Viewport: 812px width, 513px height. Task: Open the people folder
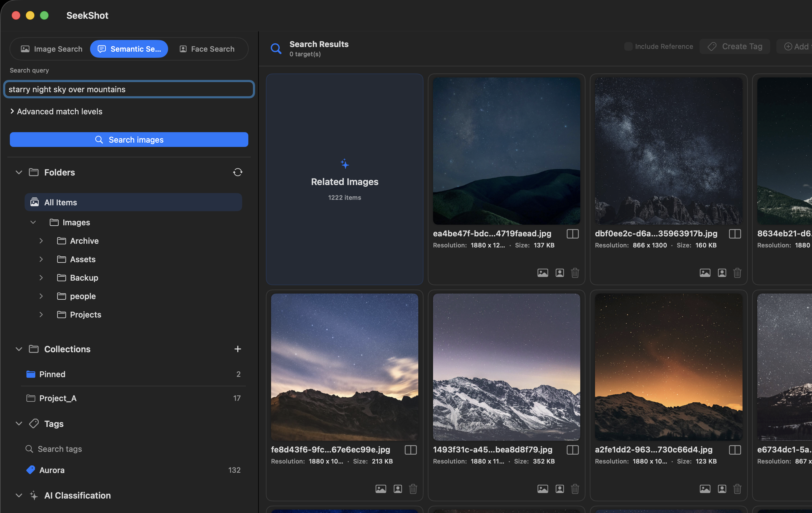click(x=83, y=296)
